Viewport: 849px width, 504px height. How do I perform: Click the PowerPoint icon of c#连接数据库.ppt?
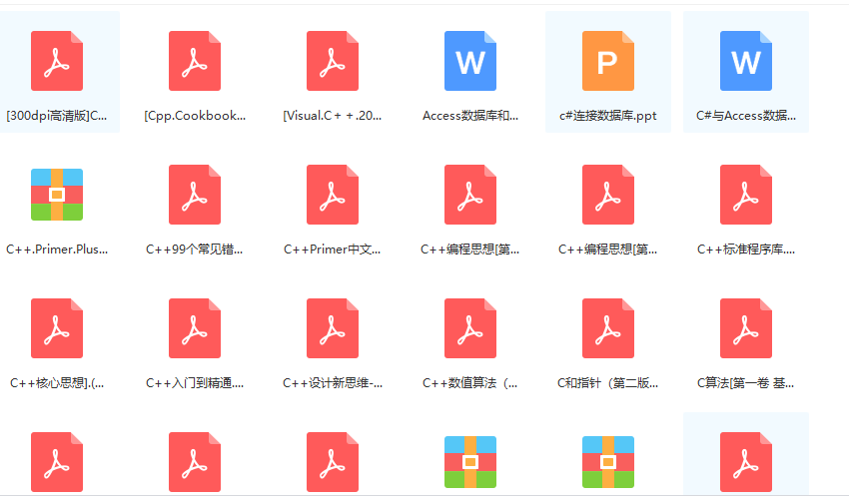tap(608, 61)
